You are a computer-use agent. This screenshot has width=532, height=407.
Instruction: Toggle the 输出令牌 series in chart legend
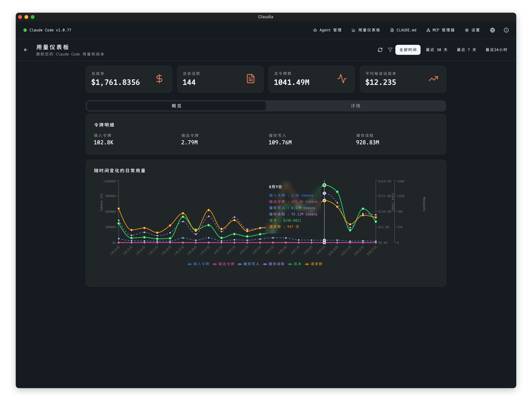click(223, 264)
